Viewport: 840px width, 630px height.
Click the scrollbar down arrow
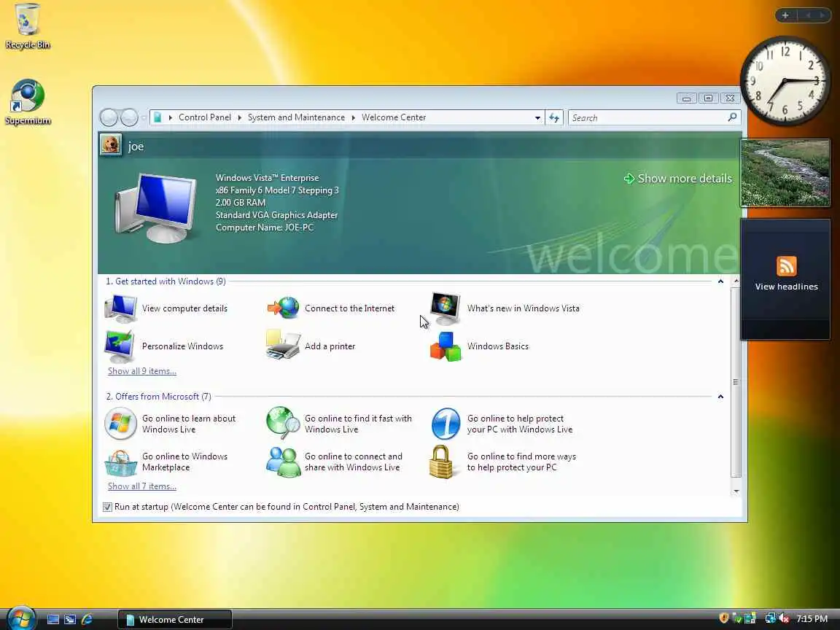pyautogui.click(x=736, y=491)
